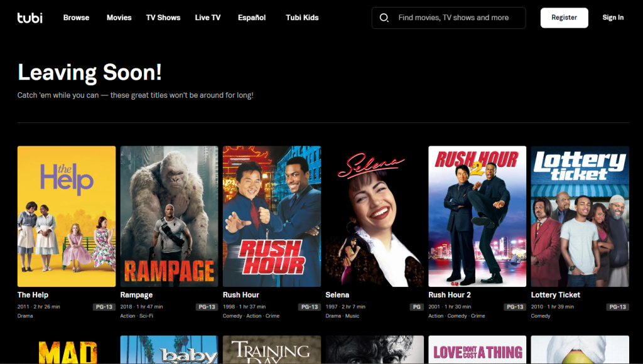Click the Rush Hour 2 title text
Image resolution: width=643 pixels, height=364 pixels.
(450, 295)
